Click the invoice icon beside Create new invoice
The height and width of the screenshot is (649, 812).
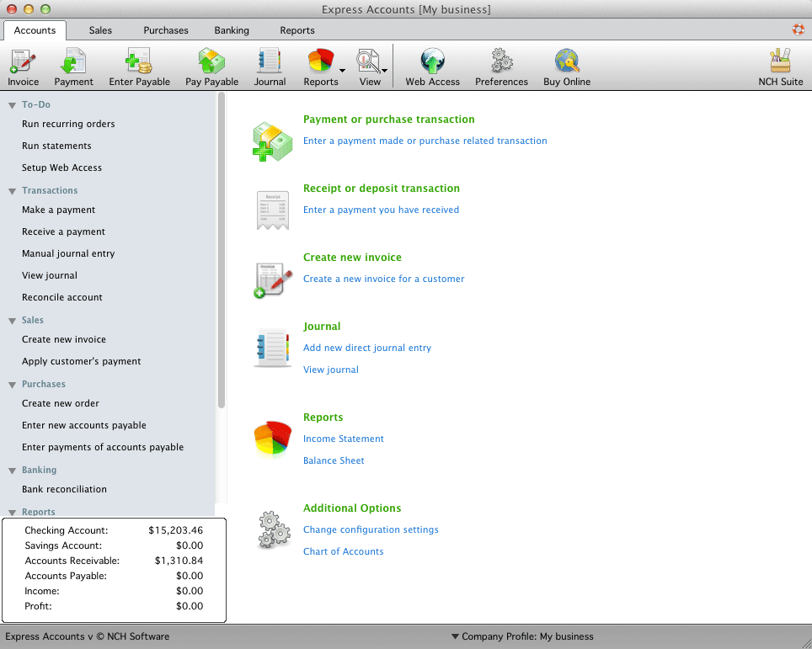273,279
